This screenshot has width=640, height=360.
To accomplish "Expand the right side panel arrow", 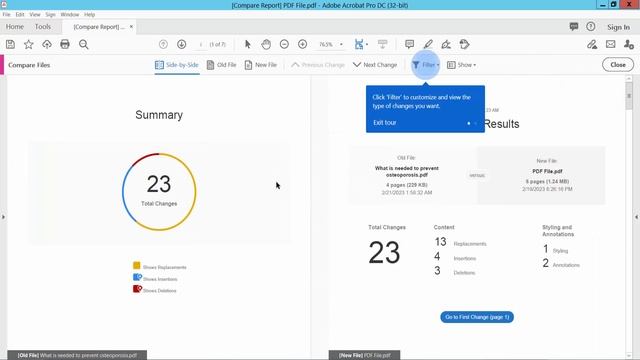I will tap(636, 217).
